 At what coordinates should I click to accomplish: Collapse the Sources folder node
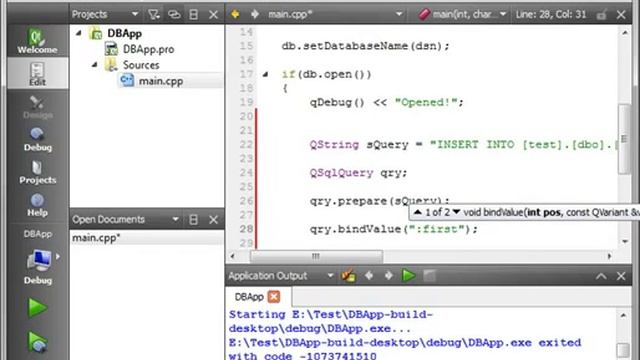click(95, 64)
